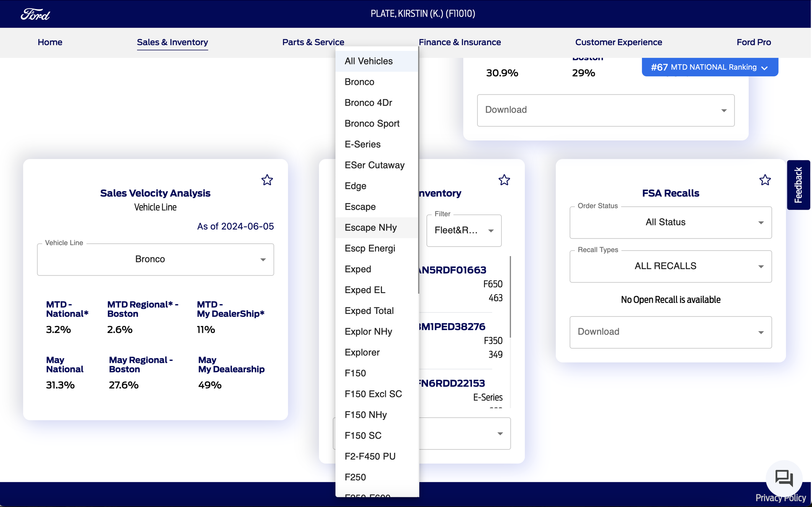Expand the #67 MTD NATIONAL Ranking chevron

point(764,68)
